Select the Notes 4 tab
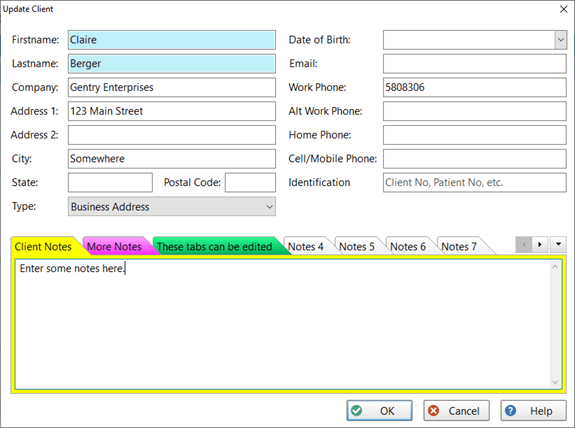The width and height of the screenshot is (575, 428). pos(306,246)
